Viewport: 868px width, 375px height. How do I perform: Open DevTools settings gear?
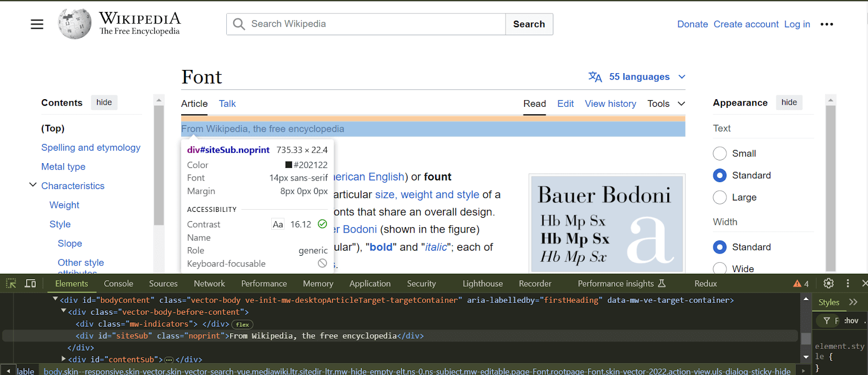pyautogui.click(x=828, y=283)
